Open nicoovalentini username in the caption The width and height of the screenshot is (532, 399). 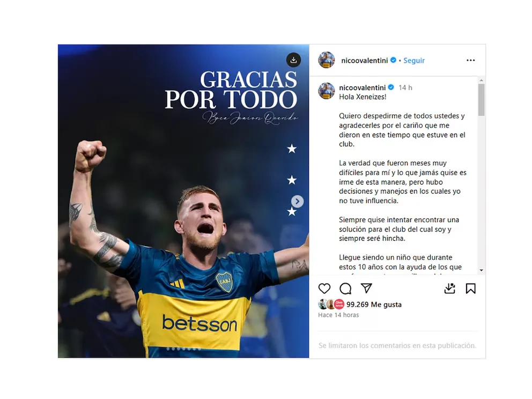(363, 87)
